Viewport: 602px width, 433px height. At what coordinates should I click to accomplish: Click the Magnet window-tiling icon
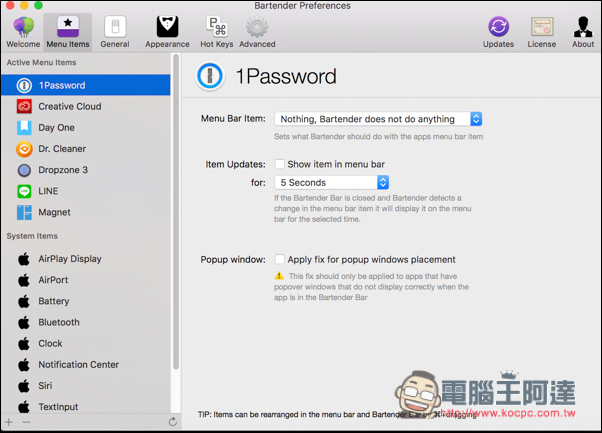[24, 212]
